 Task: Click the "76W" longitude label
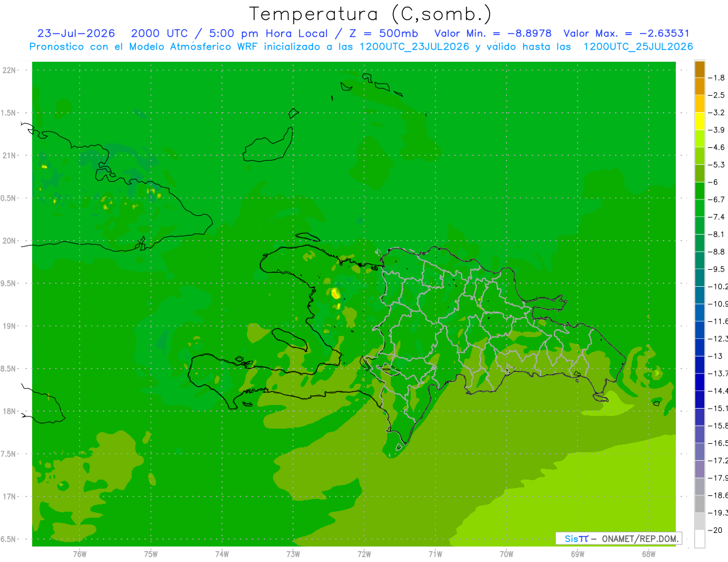click(x=79, y=554)
